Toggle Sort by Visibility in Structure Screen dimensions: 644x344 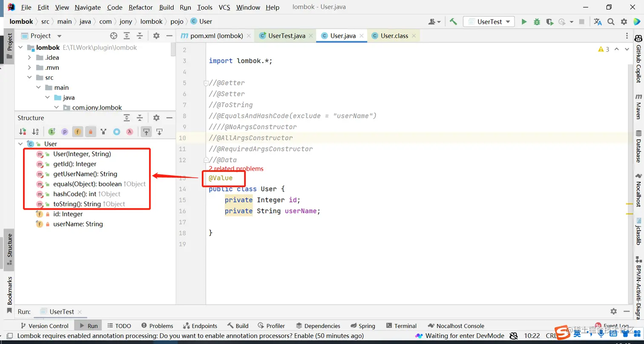pyautogui.click(x=23, y=132)
